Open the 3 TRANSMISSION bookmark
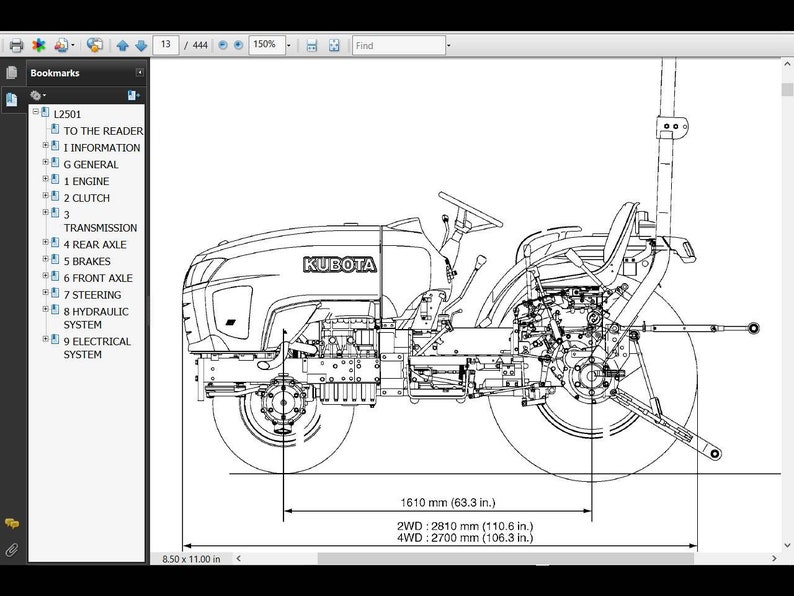This screenshot has width=794, height=596. [x=100, y=221]
